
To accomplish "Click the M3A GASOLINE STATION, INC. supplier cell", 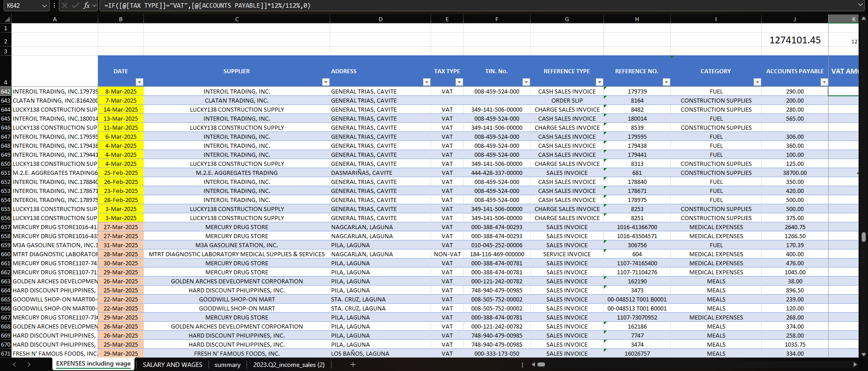I will pyautogui.click(x=237, y=245).
